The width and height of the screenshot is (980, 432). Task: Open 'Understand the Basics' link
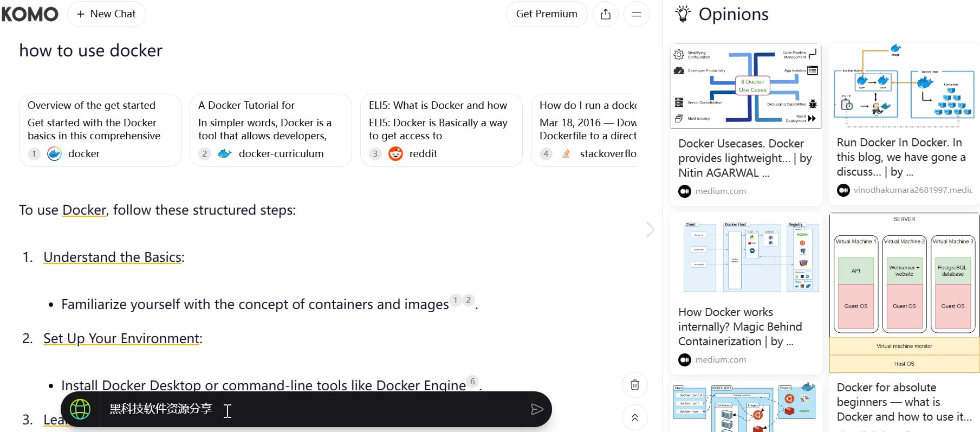112,257
